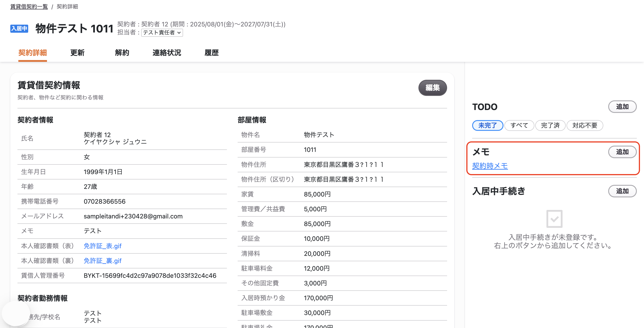Click the 駐車場敷金 value 30,000円
644x328 pixels.
click(317, 313)
